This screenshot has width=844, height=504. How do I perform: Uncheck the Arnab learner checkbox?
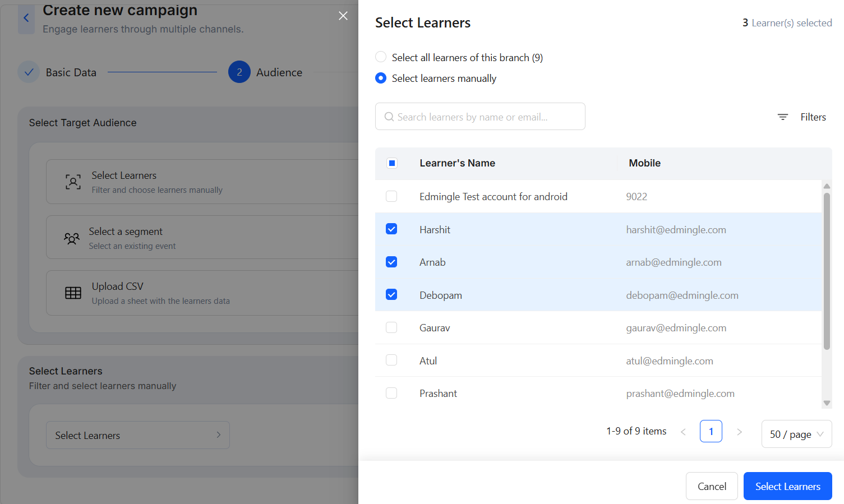(x=391, y=262)
